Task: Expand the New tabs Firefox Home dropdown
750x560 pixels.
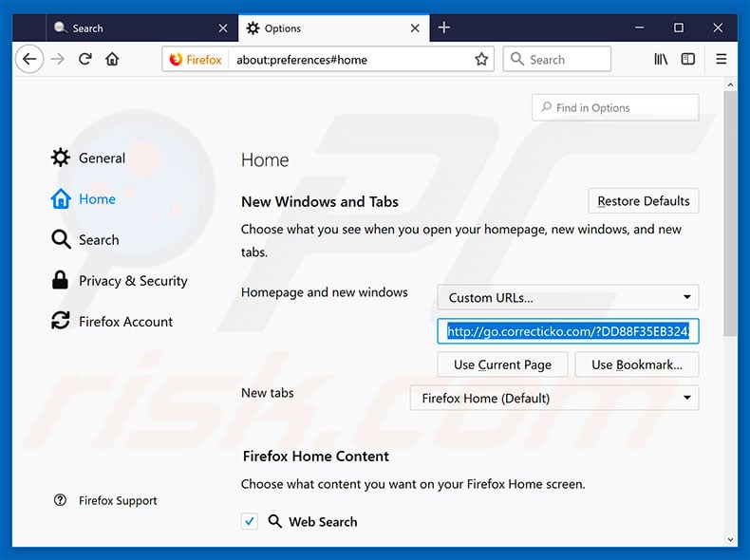Action: (x=554, y=398)
